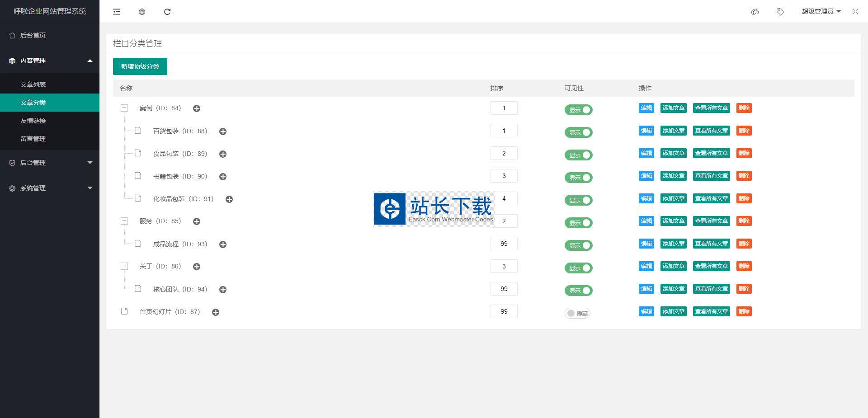The image size is (868, 418).
Task: Turn off visibility for 案例 category
Action: point(578,110)
